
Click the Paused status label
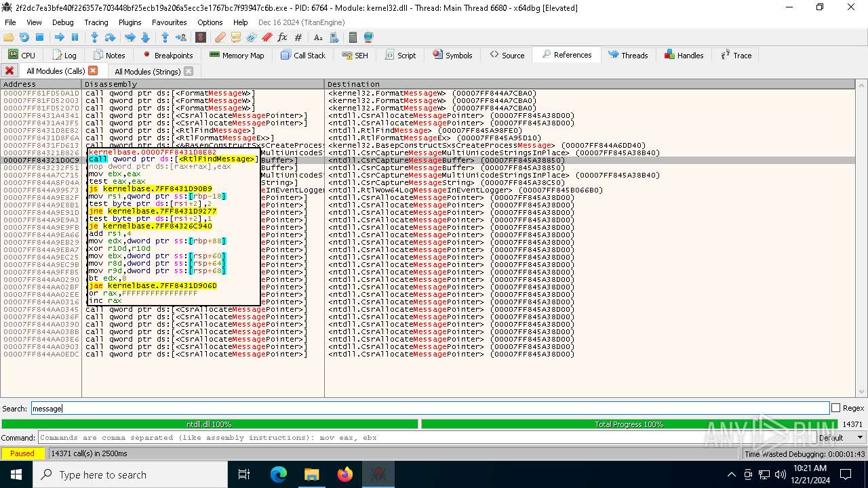click(x=22, y=453)
